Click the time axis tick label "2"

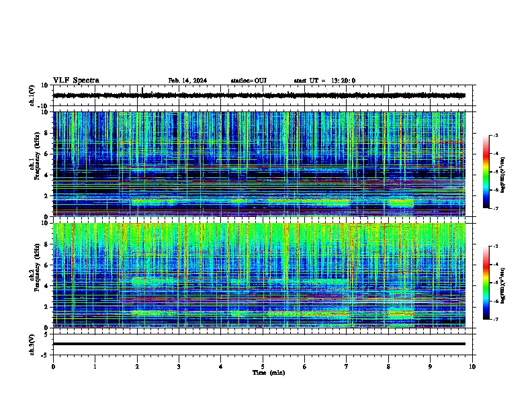coord(137,367)
